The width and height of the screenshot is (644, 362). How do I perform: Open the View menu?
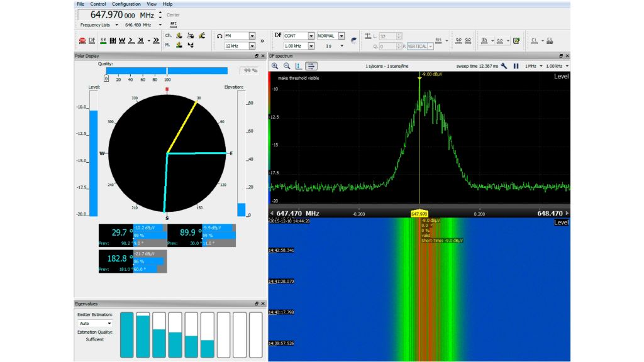click(x=151, y=4)
